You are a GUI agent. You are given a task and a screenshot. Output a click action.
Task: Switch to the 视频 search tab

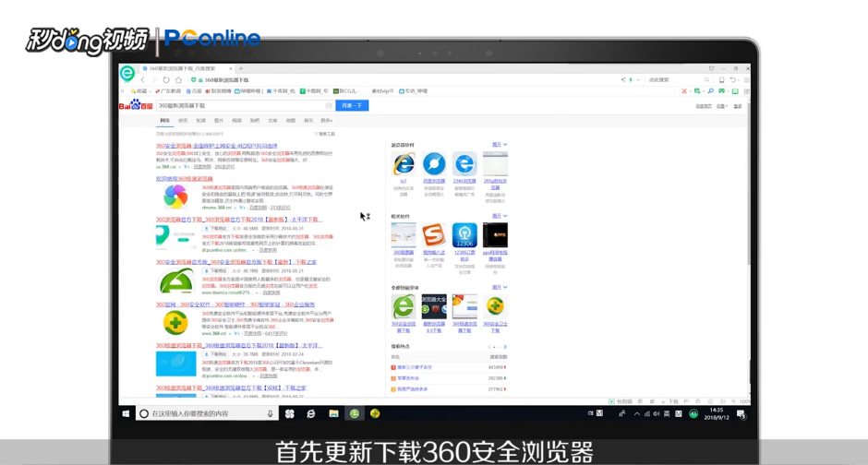point(237,121)
